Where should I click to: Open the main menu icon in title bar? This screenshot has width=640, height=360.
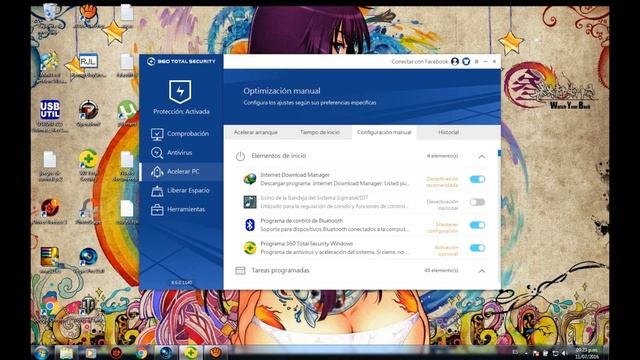pos(476,62)
